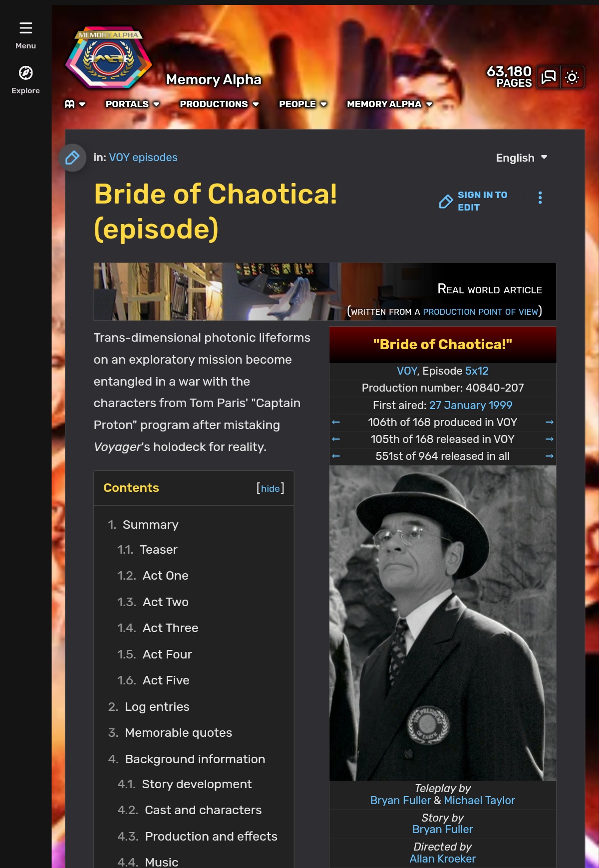The image size is (599, 868).
Task: Open the MEMORY ALPHA menu
Action: (x=390, y=104)
